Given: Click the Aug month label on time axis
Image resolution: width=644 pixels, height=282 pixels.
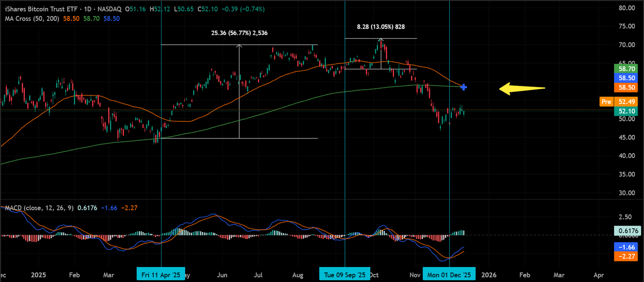Looking at the screenshot, I should point(298,274).
